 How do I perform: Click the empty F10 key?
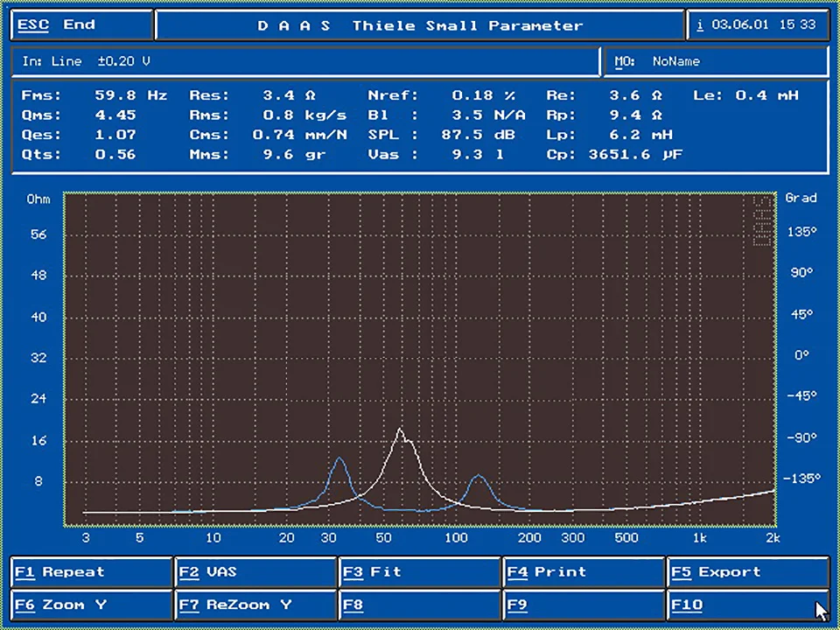pos(748,605)
